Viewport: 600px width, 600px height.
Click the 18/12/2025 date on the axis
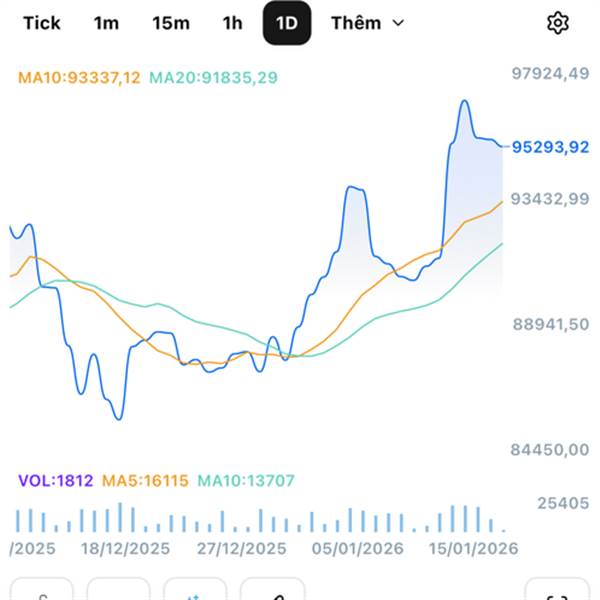click(x=126, y=549)
